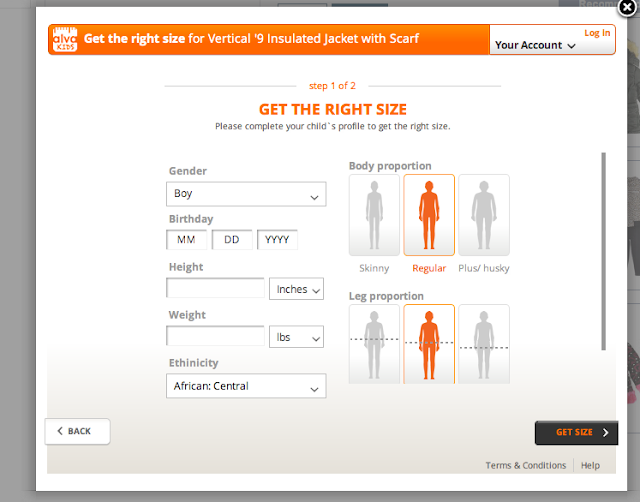Click the Height input field
The image size is (640, 502).
pyautogui.click(x=215, y=288)
